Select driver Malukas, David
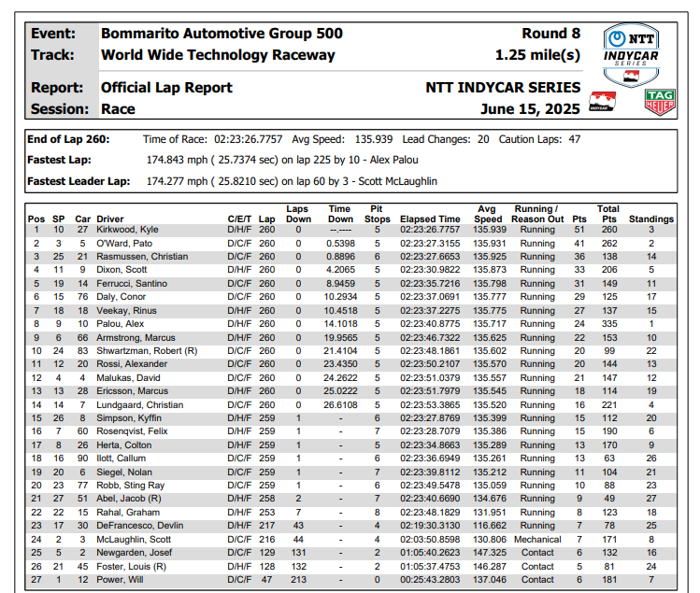This screenshot has width=700, height=593. [128, 378]
